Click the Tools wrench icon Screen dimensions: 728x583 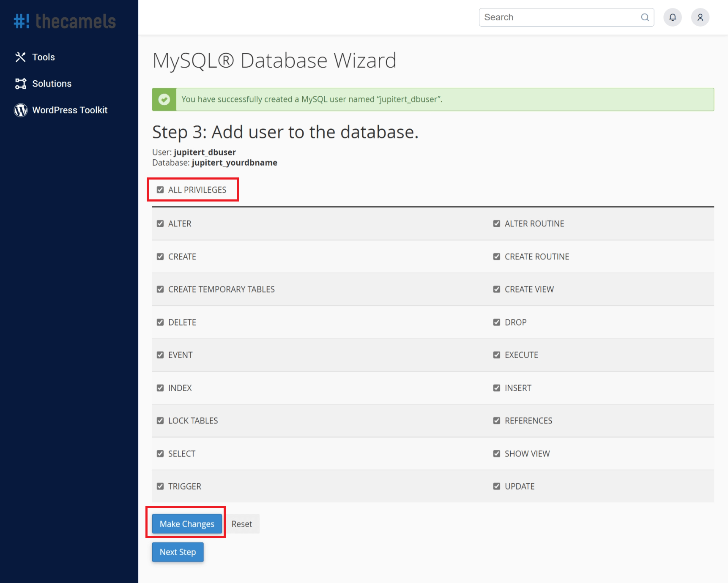click(20, 57)
